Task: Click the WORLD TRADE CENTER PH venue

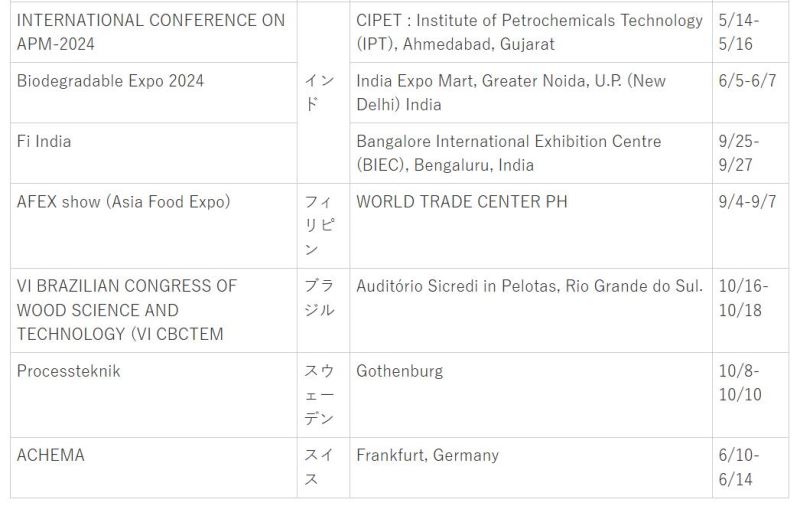Action: [x=462, y=202]
